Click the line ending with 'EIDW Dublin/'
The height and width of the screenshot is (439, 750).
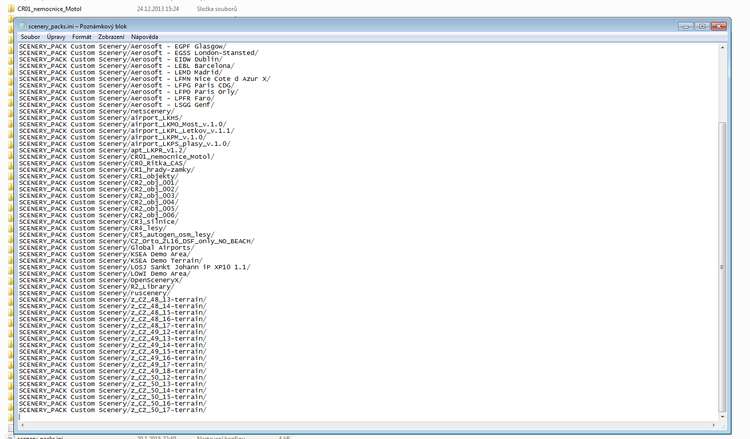(x=121, y=59)
